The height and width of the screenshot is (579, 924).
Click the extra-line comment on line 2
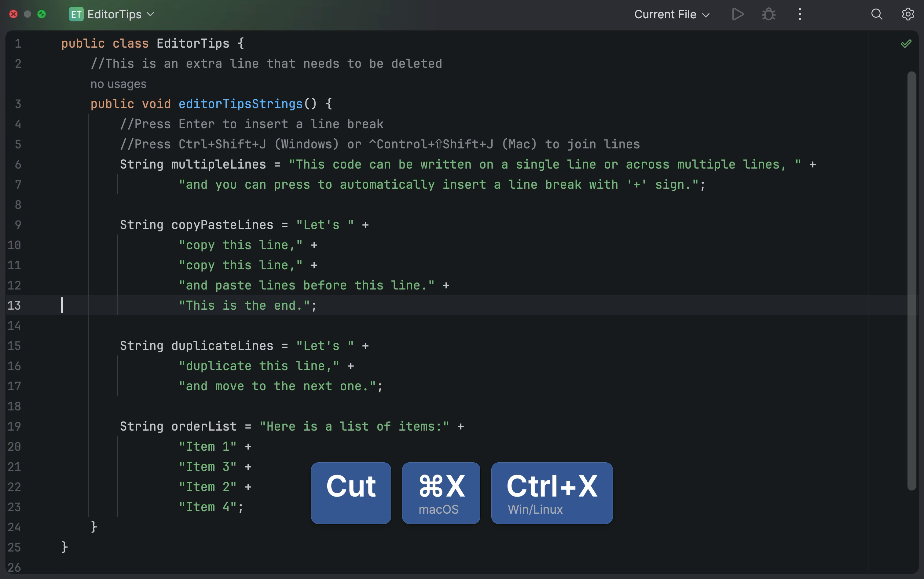pyautogui.click(x=266, y=64)
